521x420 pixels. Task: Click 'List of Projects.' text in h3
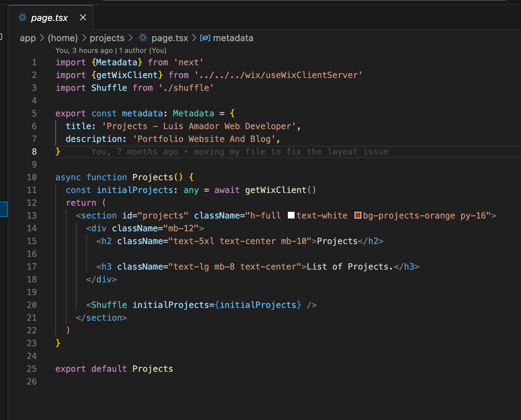(x=350, y=267)
